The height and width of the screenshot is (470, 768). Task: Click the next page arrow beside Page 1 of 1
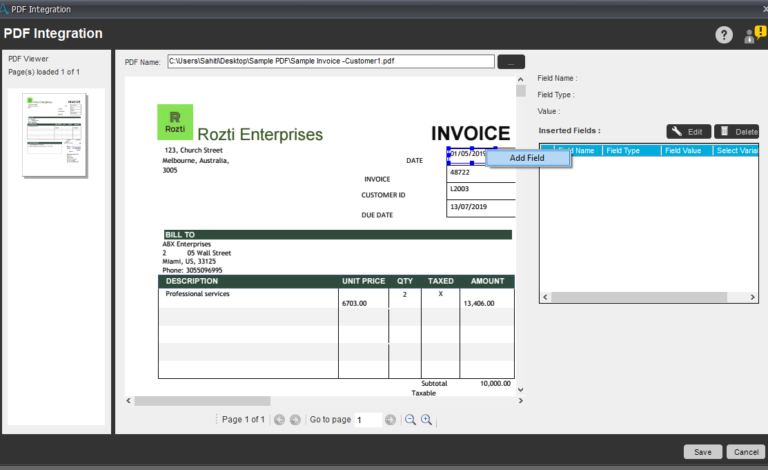[x=295, y=420]
